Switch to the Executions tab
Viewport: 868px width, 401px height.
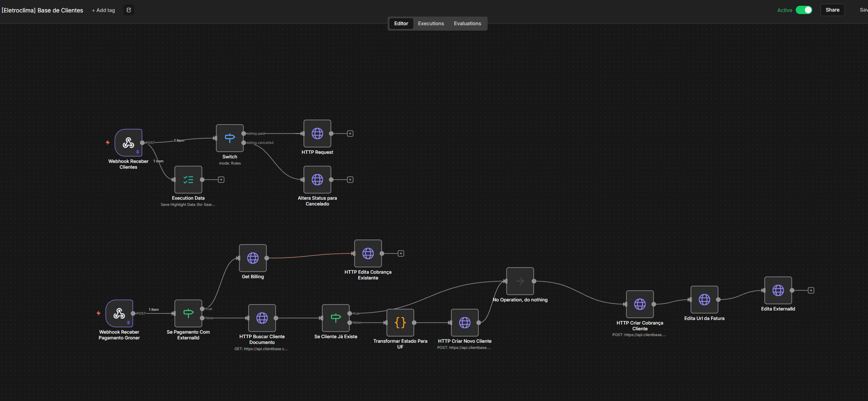click(431, 24)
